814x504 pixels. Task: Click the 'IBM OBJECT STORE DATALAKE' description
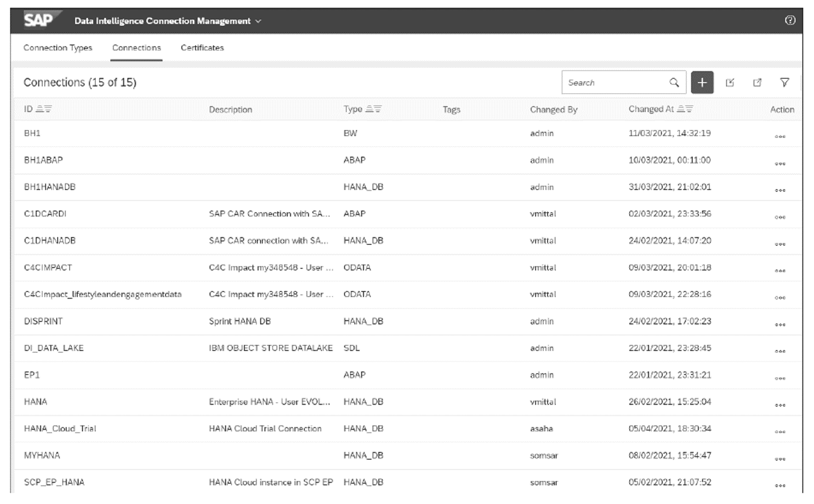[271, 348]
